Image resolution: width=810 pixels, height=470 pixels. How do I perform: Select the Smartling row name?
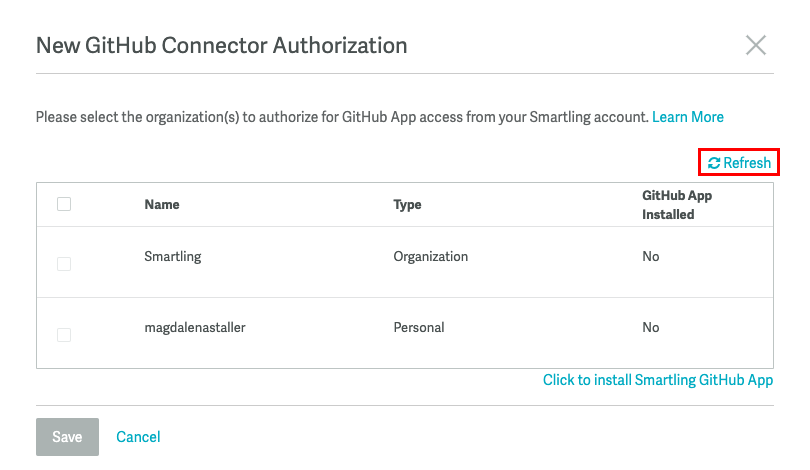(173, 257)
